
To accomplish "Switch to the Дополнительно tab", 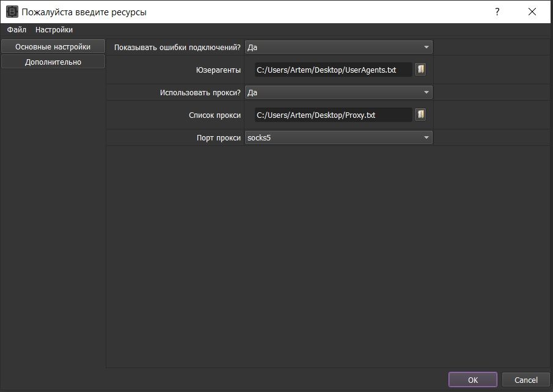I will point(53,62).
